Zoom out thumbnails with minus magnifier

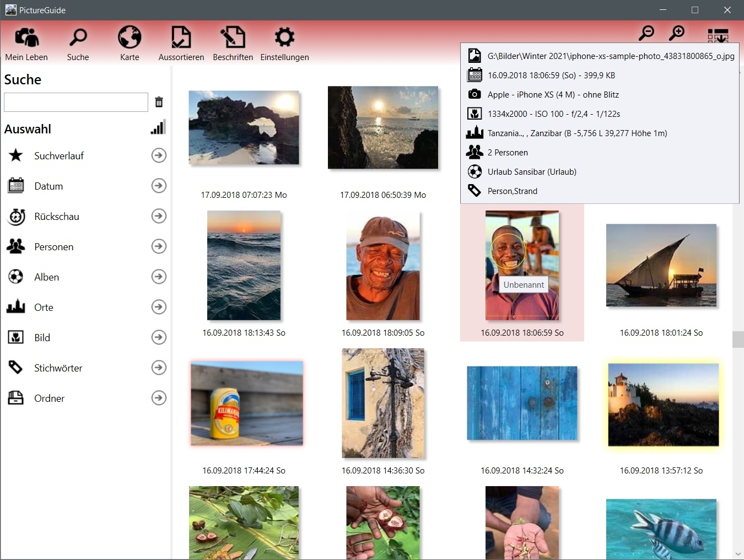coord(646,33)
